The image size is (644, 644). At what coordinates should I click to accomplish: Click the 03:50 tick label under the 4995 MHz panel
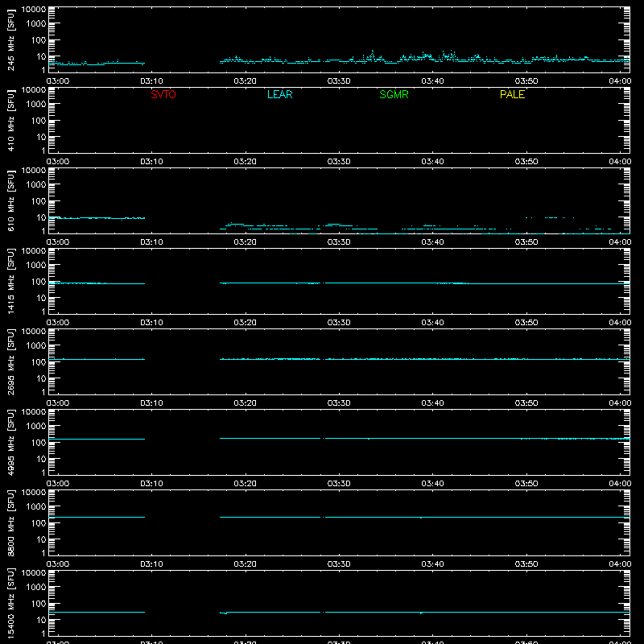coord(526,484)
